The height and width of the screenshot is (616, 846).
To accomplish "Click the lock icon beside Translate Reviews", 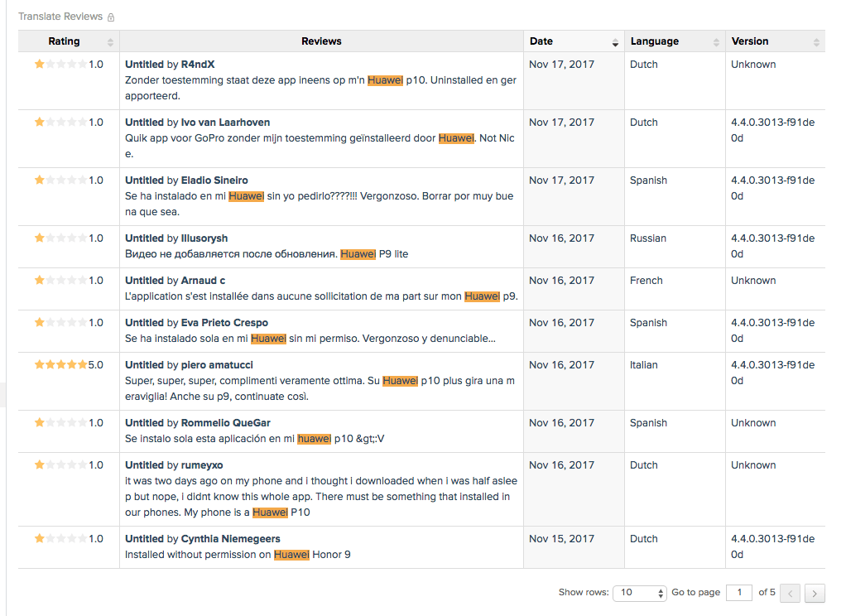I will 111,17.
